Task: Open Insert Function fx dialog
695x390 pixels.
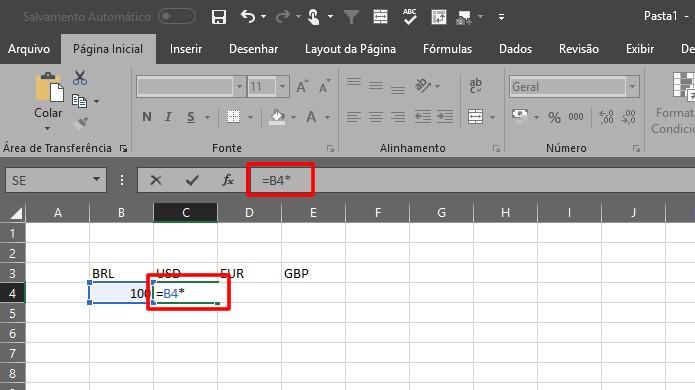Action: 227,180
